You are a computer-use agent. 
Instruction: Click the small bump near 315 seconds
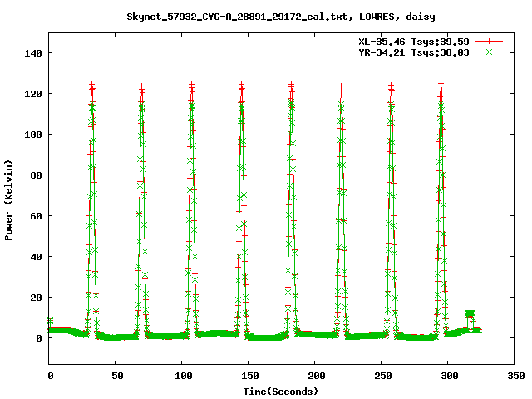coord(470,313)
